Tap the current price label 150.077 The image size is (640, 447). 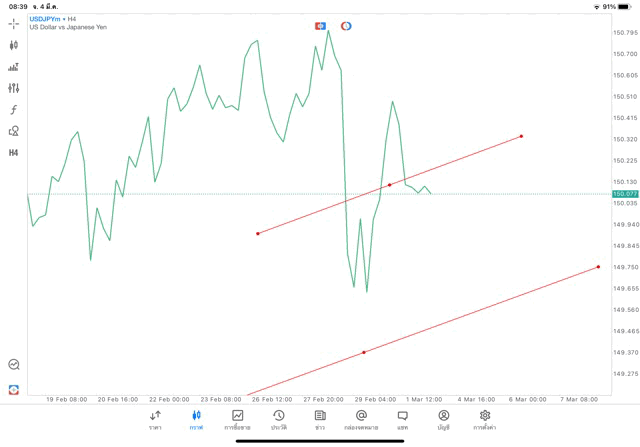click(625, 194)
